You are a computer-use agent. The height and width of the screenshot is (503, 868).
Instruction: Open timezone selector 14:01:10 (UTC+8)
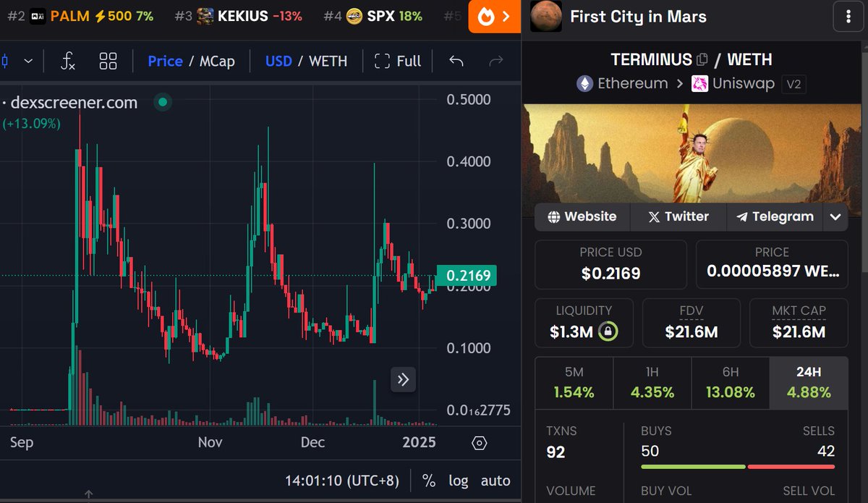(341, 481)
